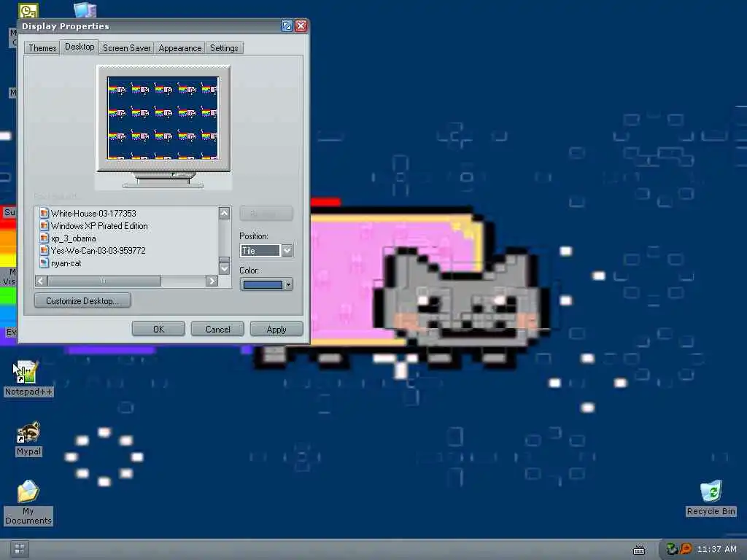Close the Display Properties dialog
The height and width of the screenshot is (560, 747).
301,26
